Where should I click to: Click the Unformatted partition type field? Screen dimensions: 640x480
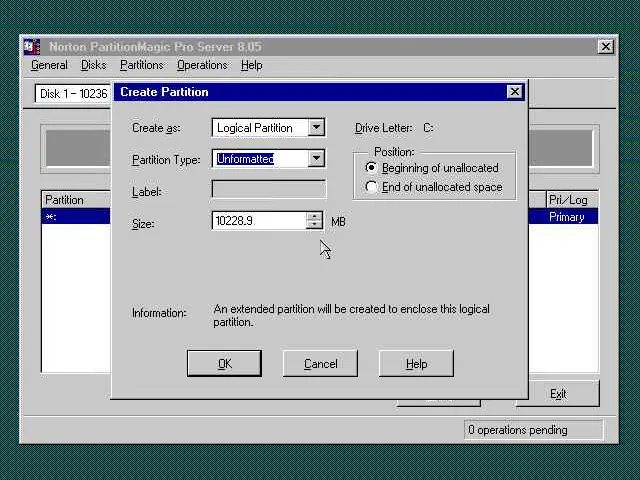point(260,159)
